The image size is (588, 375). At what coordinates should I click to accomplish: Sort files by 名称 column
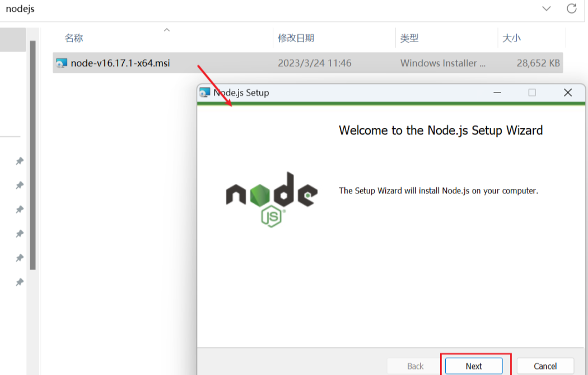[73, 38]
